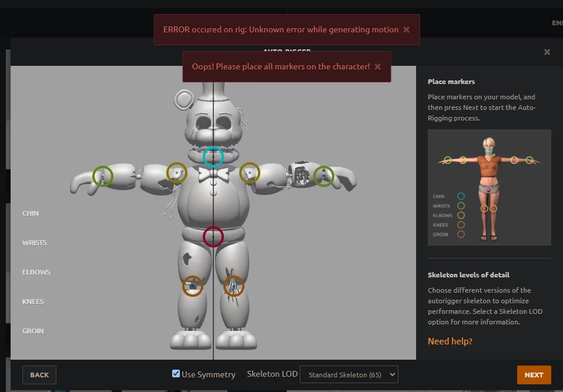
Task: Click the 'Use Symmetry' label text
Action: [209, 374]
